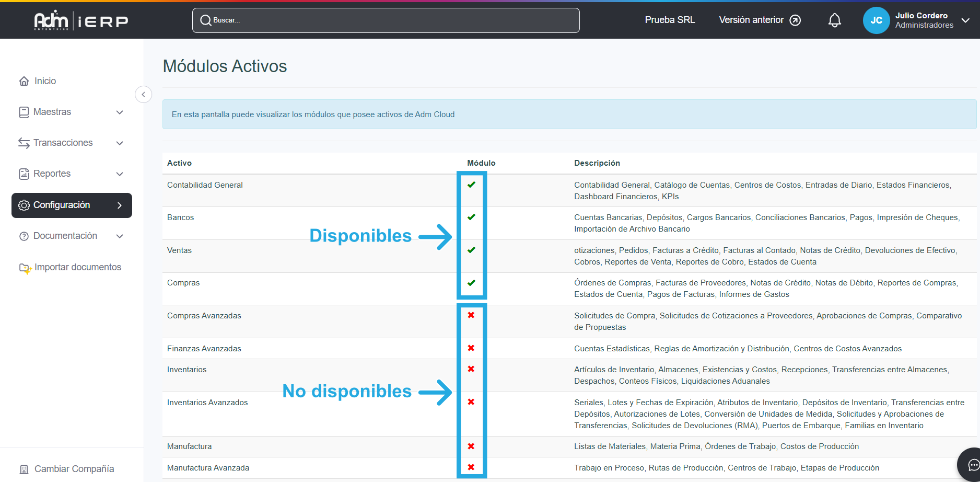Click the JC user avatar

(x=876, y=20)
